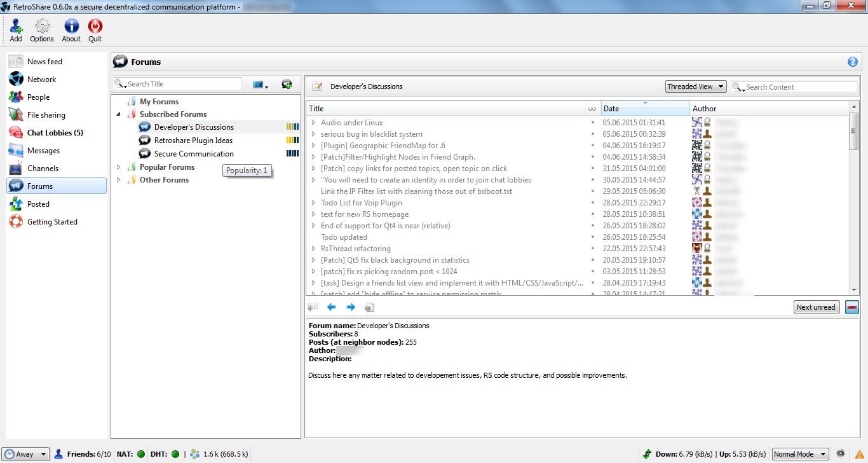Screen dimensions: 868x463
Task: Click the create new forum icon
Action: (287, 85)
